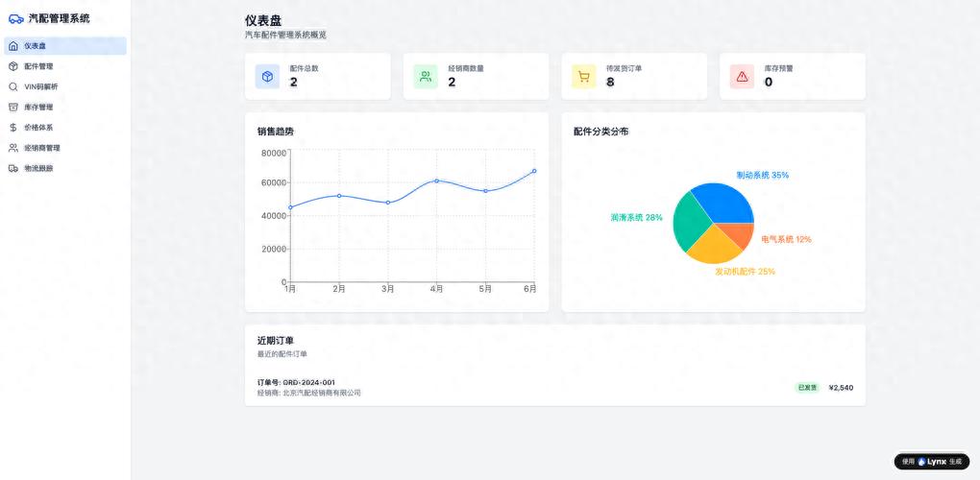
Task: Click the 配件总数 value 2
Action: click(293, 83)
